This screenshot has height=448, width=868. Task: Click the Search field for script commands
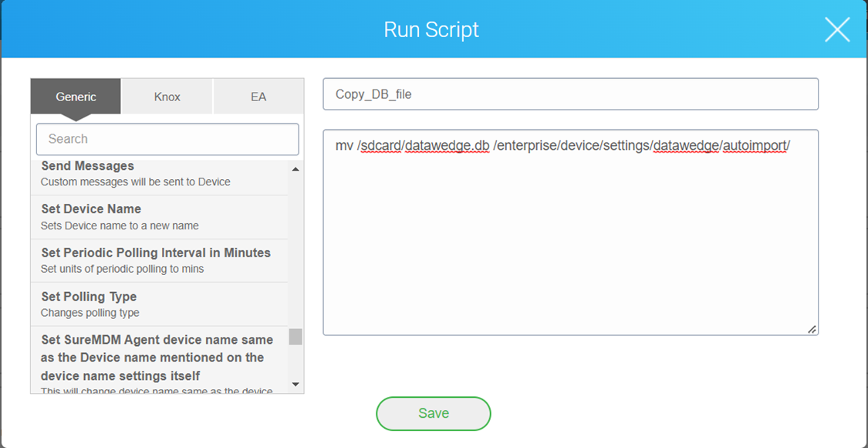tap(167, 139)
